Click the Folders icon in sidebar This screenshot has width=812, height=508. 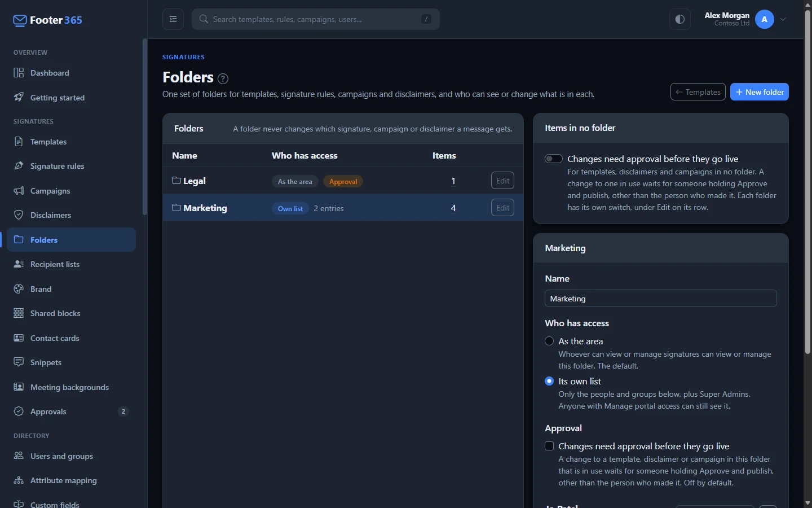pyautogui.click(x=19, y=239)
